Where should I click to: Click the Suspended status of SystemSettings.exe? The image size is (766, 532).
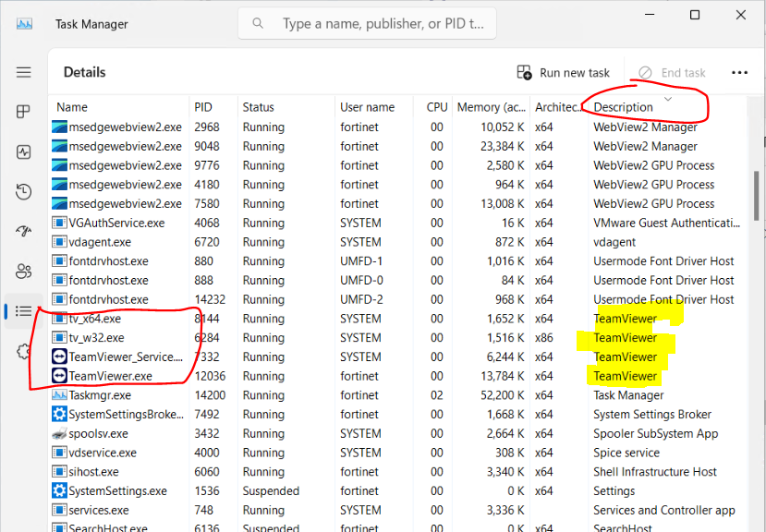(x=271, y=490)
